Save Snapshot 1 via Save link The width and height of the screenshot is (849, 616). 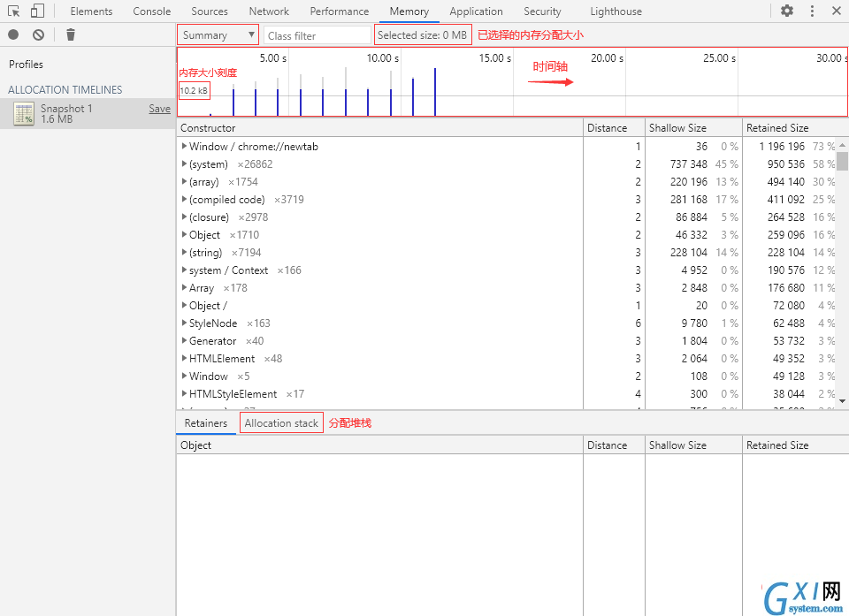pos(160,109)
